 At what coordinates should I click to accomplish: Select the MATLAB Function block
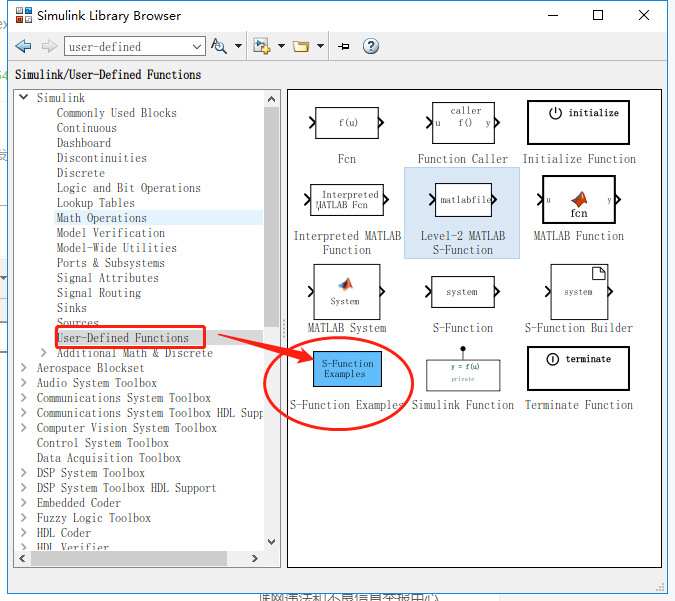(x=578, y=200)
